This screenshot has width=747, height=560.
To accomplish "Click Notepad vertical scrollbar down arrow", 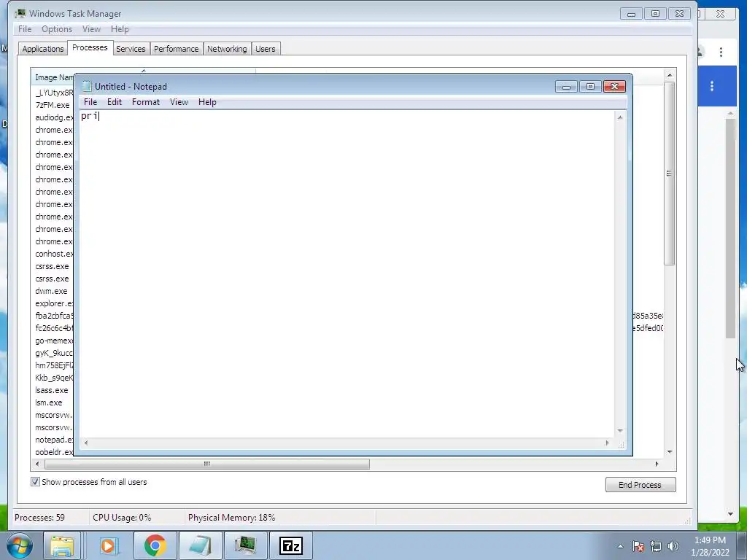I will coord(620,430).
